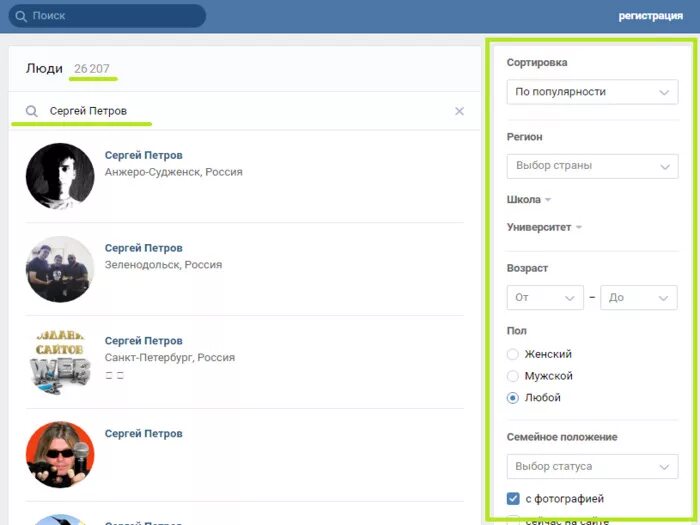Select the Любой gender radio button
This screenshot has height=525, width=700.
pos(513,398)
